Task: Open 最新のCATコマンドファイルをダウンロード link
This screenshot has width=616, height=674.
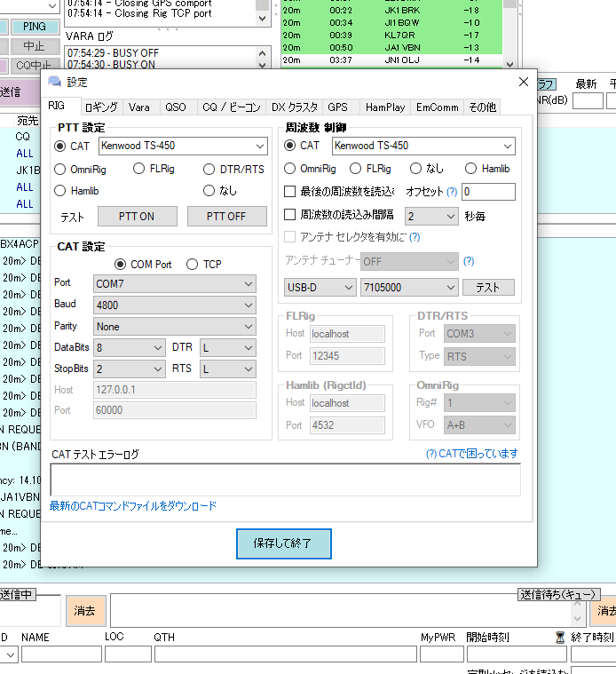Action: pos(133,506)
